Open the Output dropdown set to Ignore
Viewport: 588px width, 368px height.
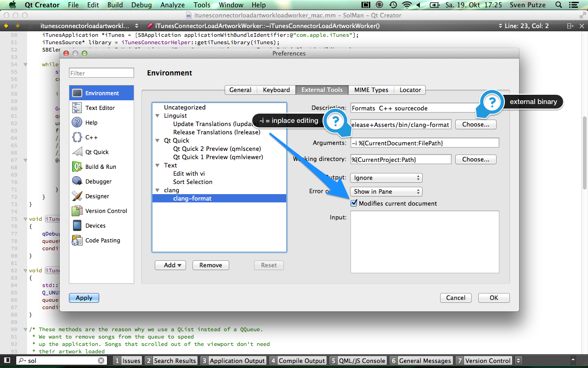(386, 178)
